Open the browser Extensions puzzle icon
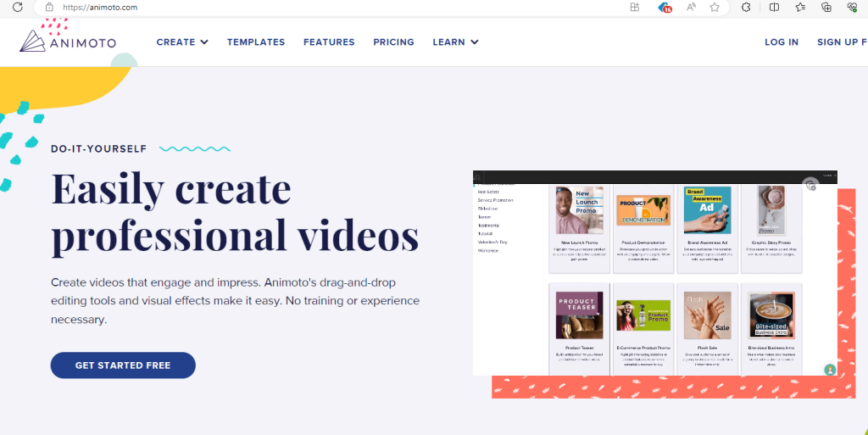Viewport: 868px width, 435px height. [746, 7]
